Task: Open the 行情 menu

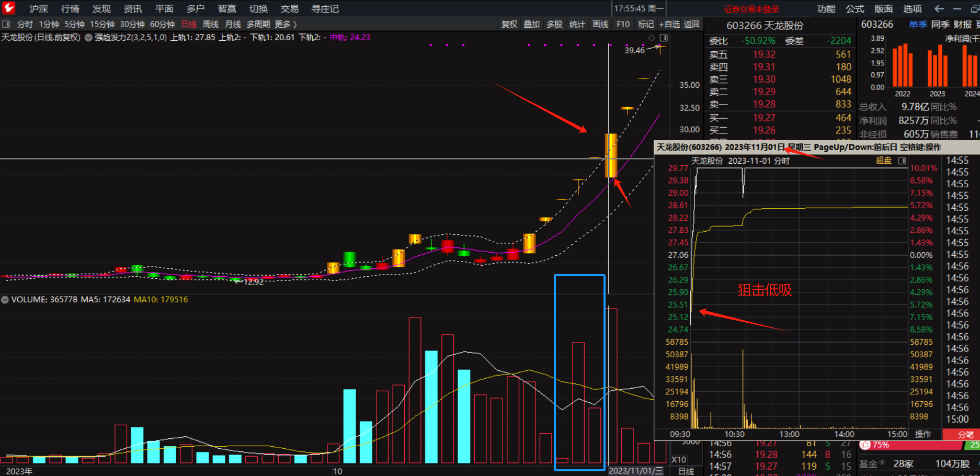Action: pos(70,9)
